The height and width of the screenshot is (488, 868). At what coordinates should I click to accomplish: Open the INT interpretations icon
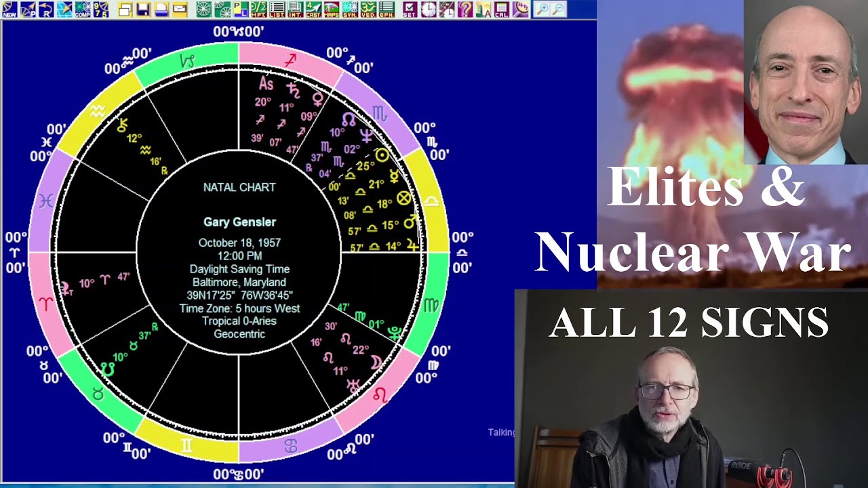[295, 9]
